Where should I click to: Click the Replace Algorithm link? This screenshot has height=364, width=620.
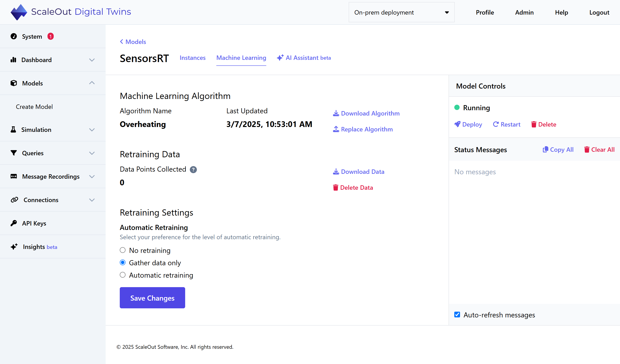click(363, 129)
